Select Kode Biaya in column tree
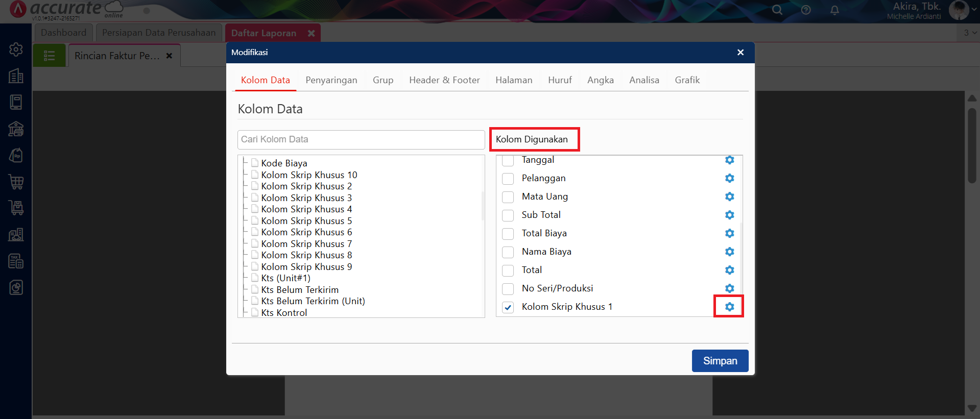Viewport: 980px width, 419px height. click(284, 163)
